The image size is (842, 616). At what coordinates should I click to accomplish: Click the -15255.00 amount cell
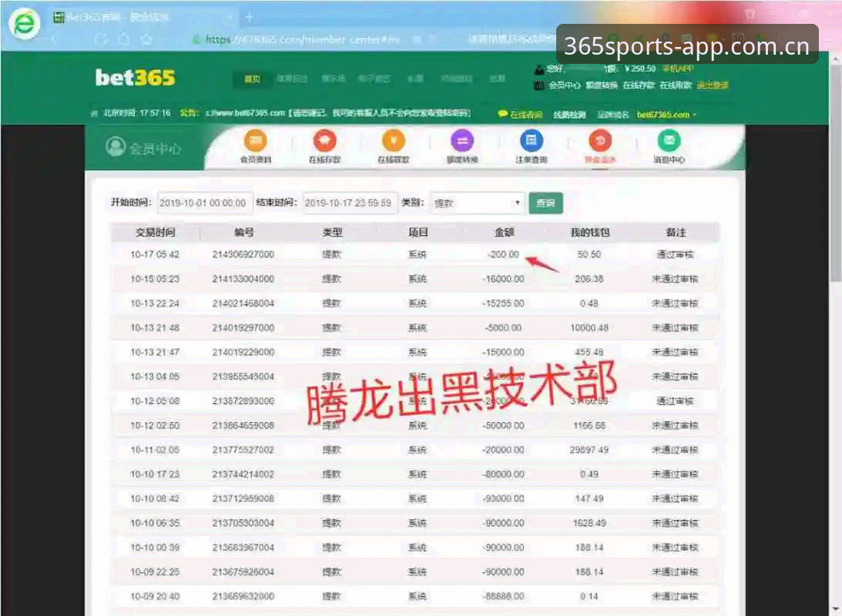(504, 303)
